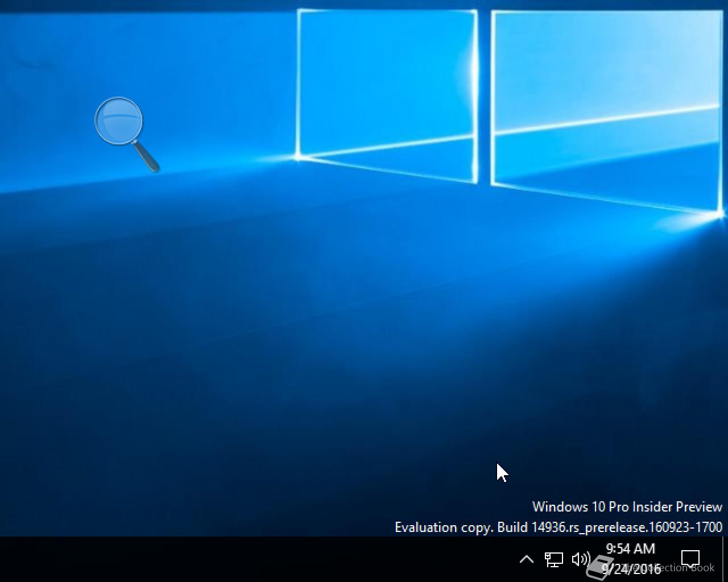Click the Magnifier glass icon on desktop
This screenshot has width=728, height=582.
pos(127,135)
